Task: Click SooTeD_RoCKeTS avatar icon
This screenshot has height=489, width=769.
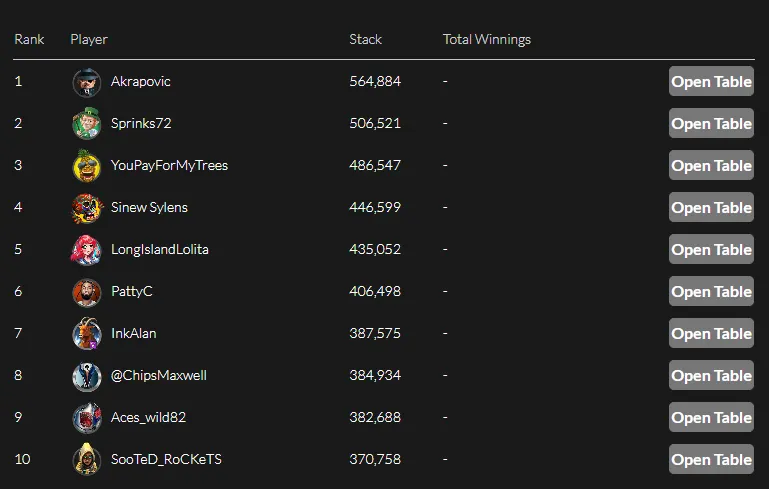Action: coord(87,460)
